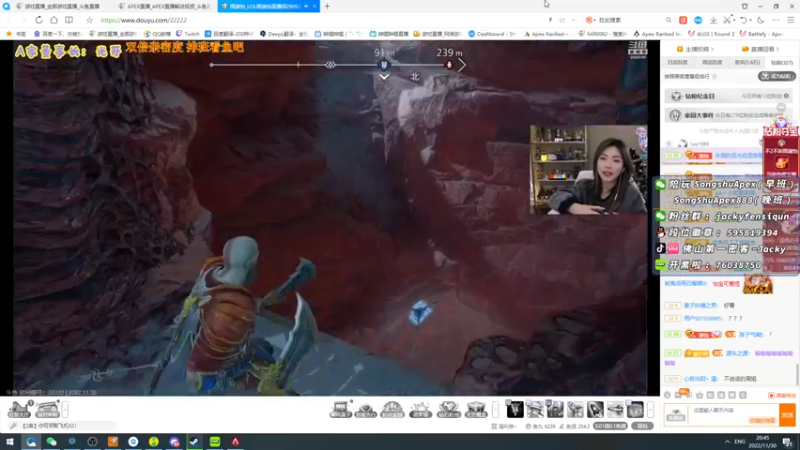The width and height of the screenshot is (800, 450).
Task: Open the 背包 backpack button
Action: (x=642, y=426)
